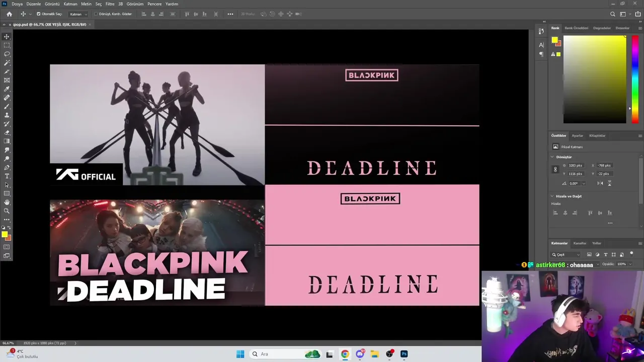
Task: Toggle shape layer filter in Katmanlar
Action: pos(613,255)
